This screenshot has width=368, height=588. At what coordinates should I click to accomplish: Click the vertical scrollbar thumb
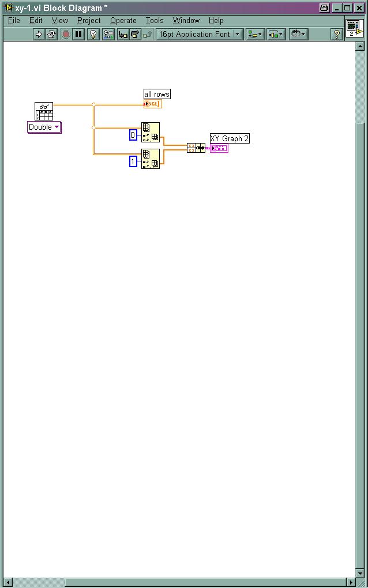(x=360, y=345)
